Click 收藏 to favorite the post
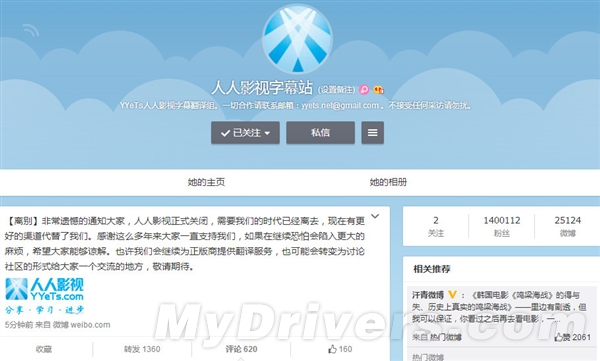This screenshot has height=361, width=600. point(44,349)
